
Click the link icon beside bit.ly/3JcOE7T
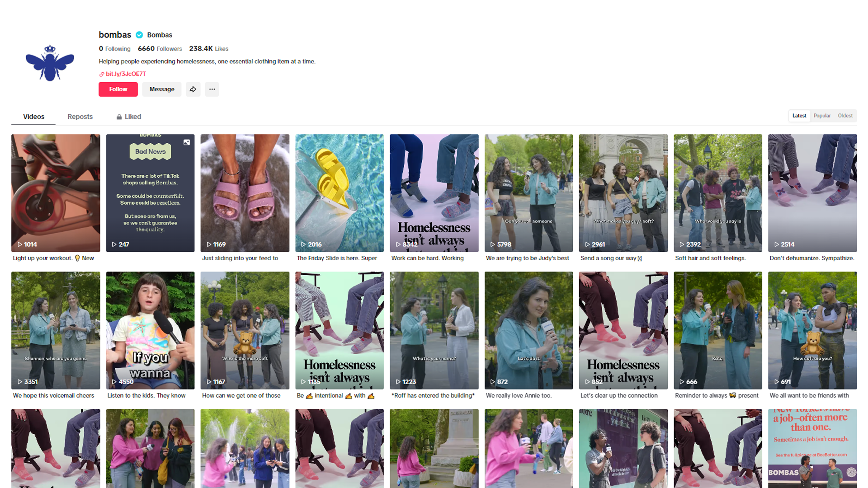pos(102,74)
